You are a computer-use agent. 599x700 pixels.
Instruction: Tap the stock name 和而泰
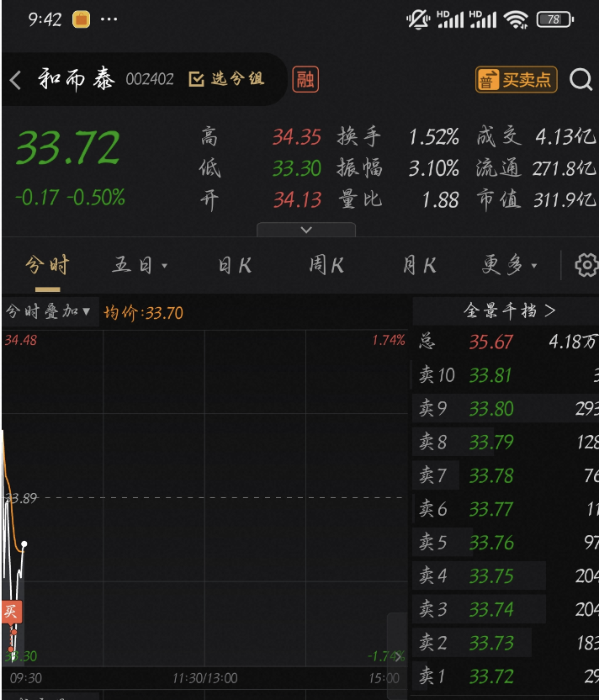point(77,79)
